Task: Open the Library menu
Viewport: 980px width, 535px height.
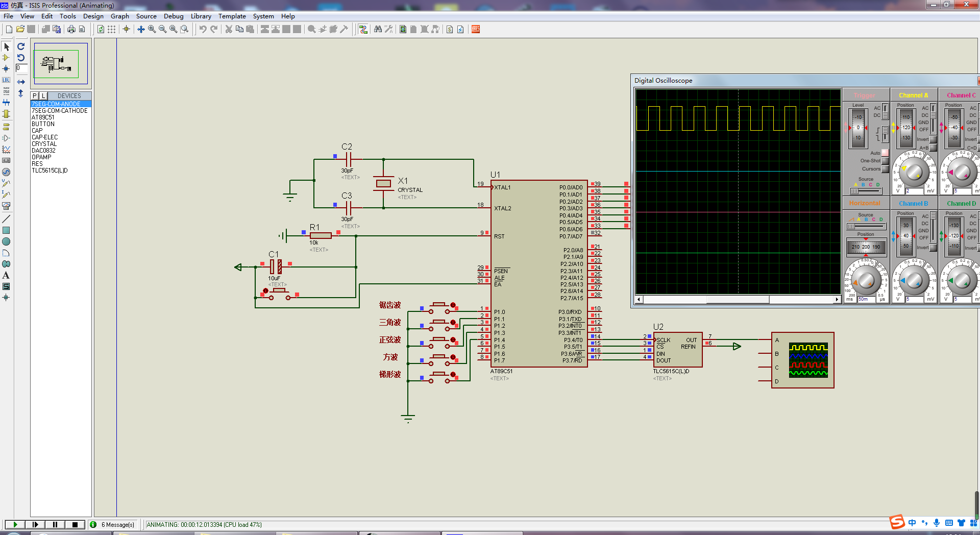Action: click(201, 16)
